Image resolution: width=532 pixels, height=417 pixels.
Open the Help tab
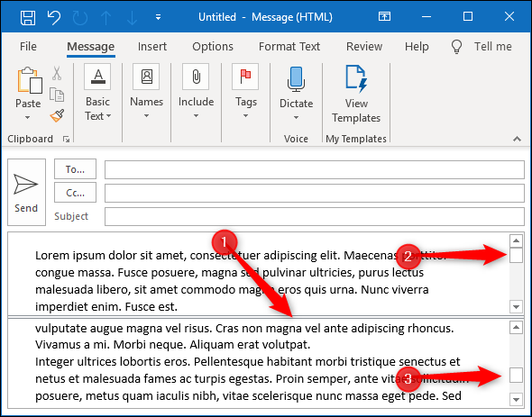click(417, 47)
